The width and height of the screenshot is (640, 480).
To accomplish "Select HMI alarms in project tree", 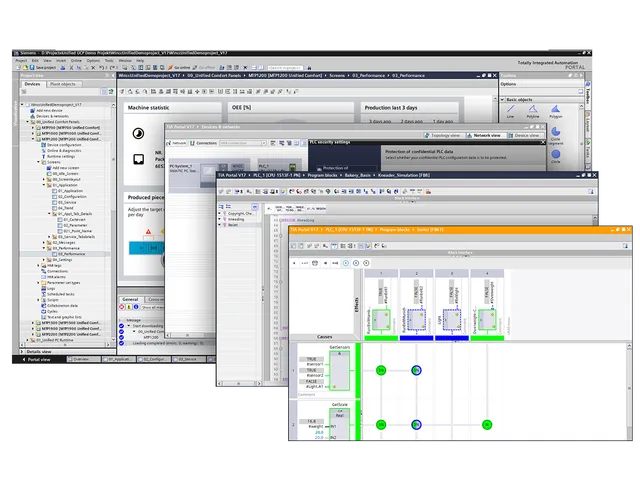I will coord(53,277).
